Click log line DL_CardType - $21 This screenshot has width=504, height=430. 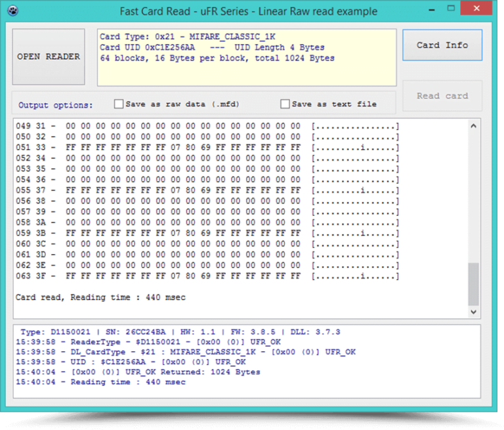pos(186,352)
